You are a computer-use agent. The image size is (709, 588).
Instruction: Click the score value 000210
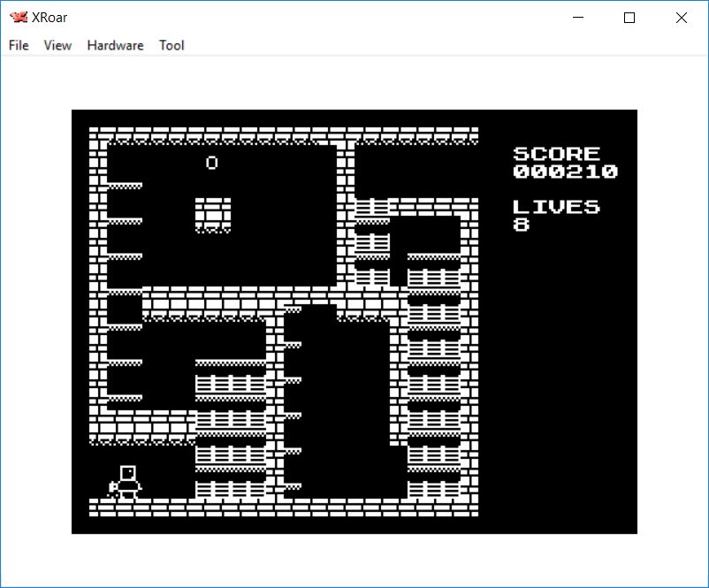coord(565,172)
